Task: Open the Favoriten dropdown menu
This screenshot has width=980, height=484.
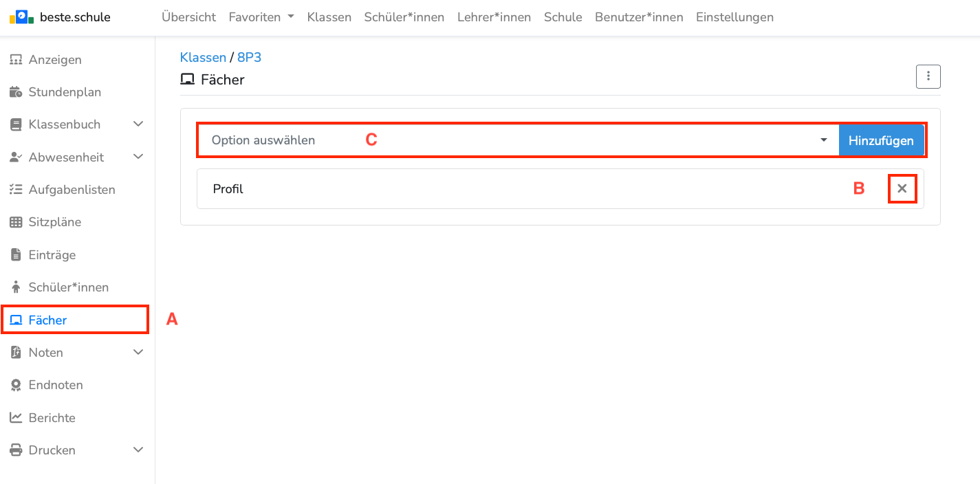Action: point(261,17)
